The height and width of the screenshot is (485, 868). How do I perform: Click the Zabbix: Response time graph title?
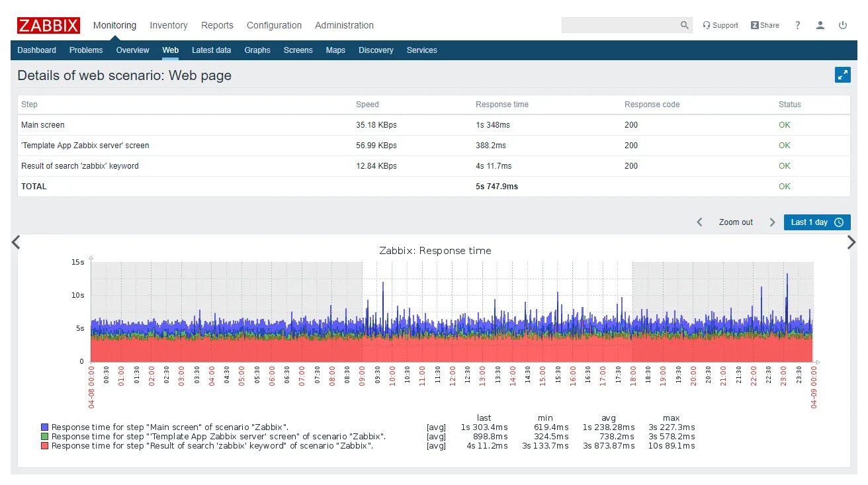[435, 251]
